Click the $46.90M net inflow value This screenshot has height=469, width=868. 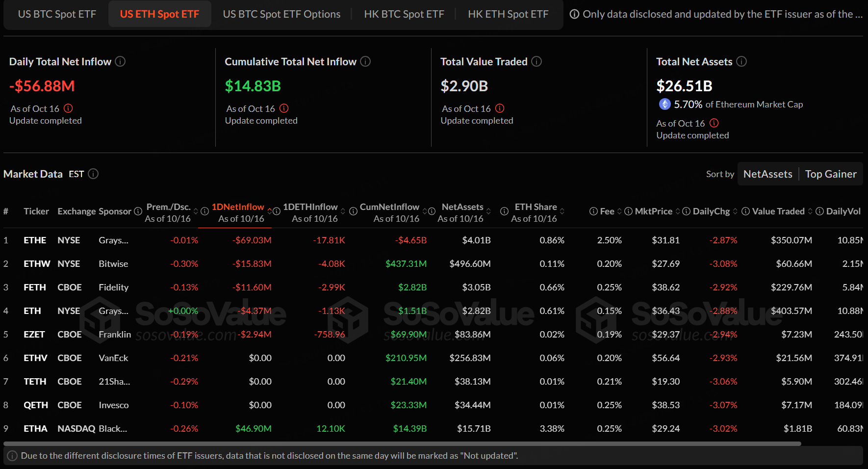tap(254, 429)
